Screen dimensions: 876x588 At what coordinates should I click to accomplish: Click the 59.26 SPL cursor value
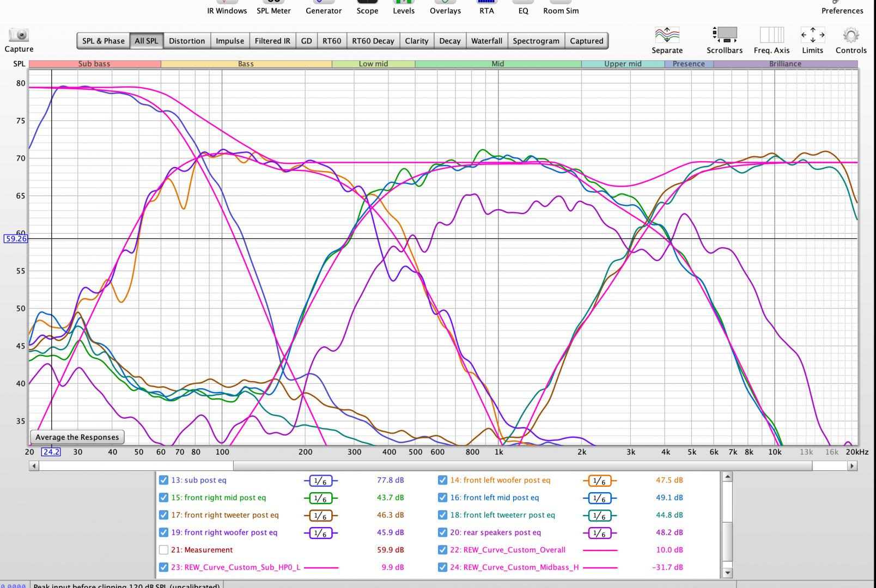[16, 238]
